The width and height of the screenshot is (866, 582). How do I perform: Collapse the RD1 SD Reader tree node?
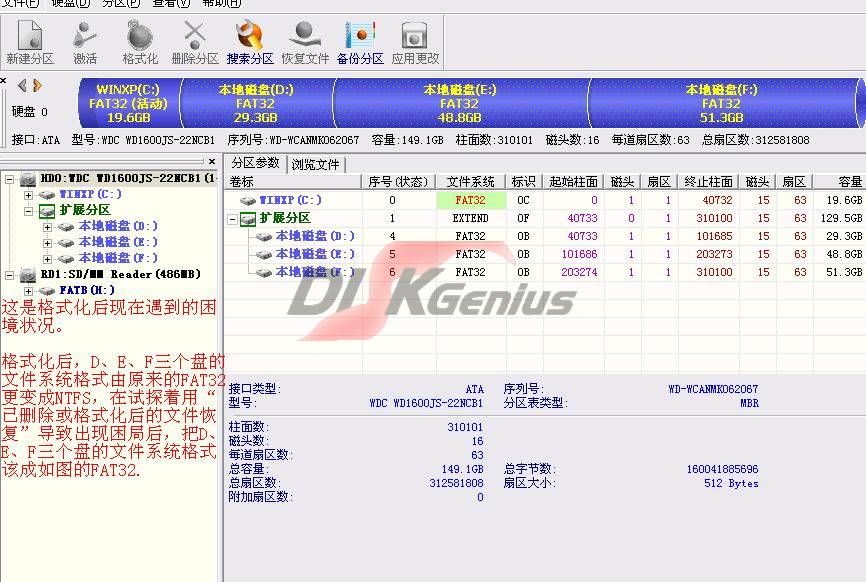point(9,275)
